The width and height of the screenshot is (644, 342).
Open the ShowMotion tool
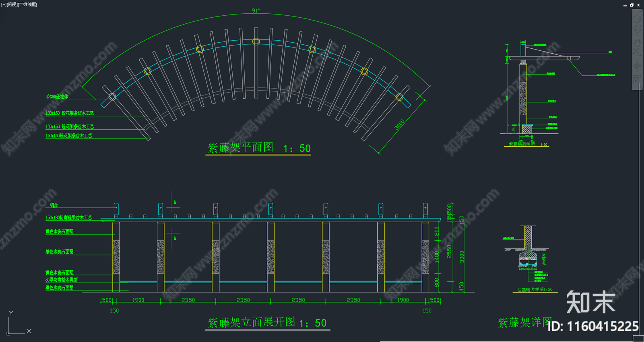tap(637, 79)
